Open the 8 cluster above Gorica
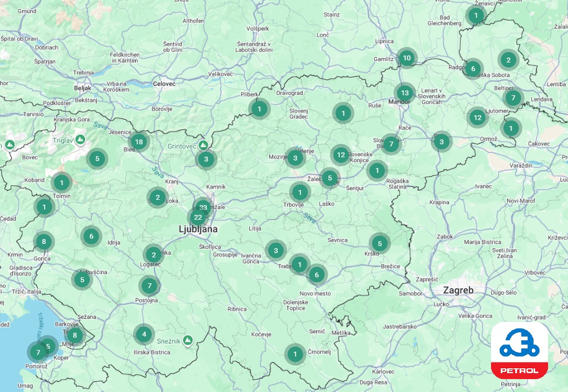This screenshot has height=392, width=568. click(44, 242)
